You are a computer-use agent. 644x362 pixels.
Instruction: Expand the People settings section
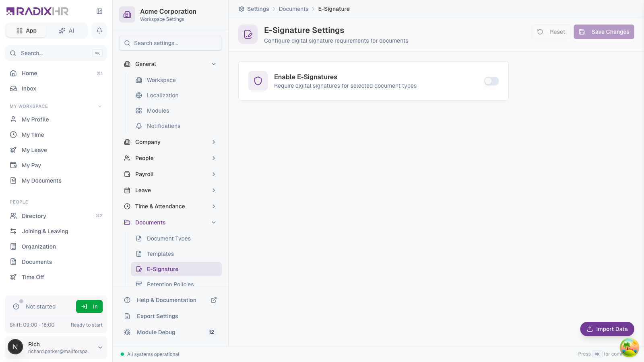click(214, 158)
